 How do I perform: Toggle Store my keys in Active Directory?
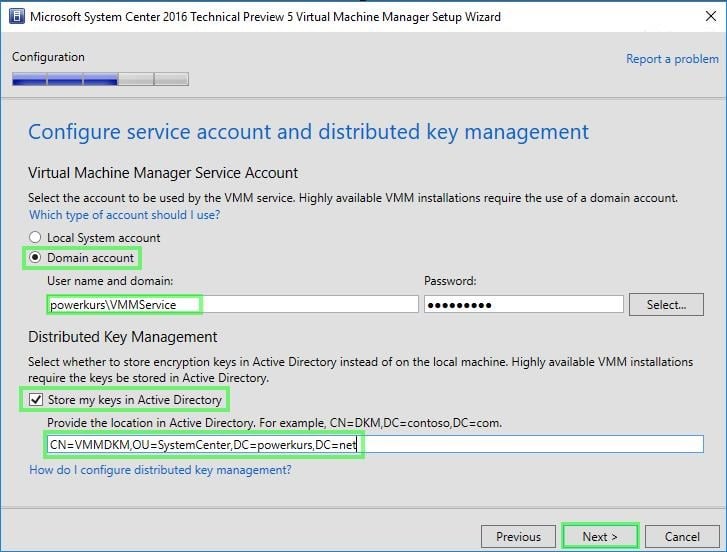pyautogui.click(x=36, y=400)
